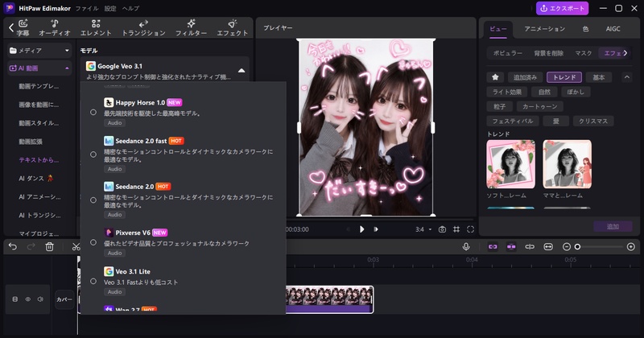Open the ヘルプ menu

[x=130, y=8]
